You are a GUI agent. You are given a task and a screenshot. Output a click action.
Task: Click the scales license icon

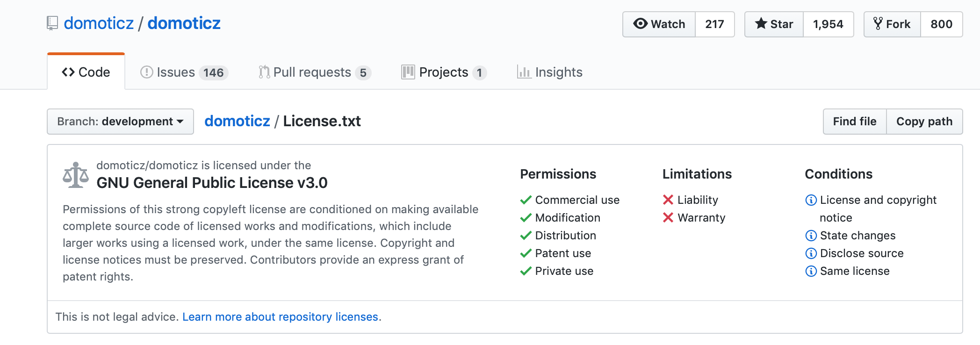pyautogui.click(x=76, y=175)
